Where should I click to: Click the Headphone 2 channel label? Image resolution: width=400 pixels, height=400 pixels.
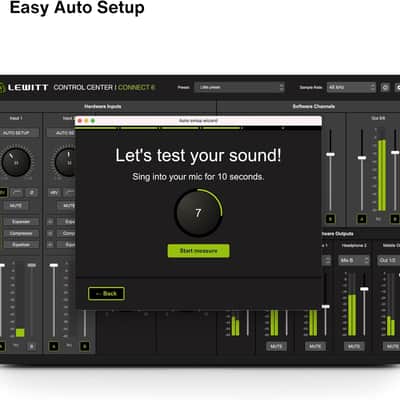click(x=354, y=245)
